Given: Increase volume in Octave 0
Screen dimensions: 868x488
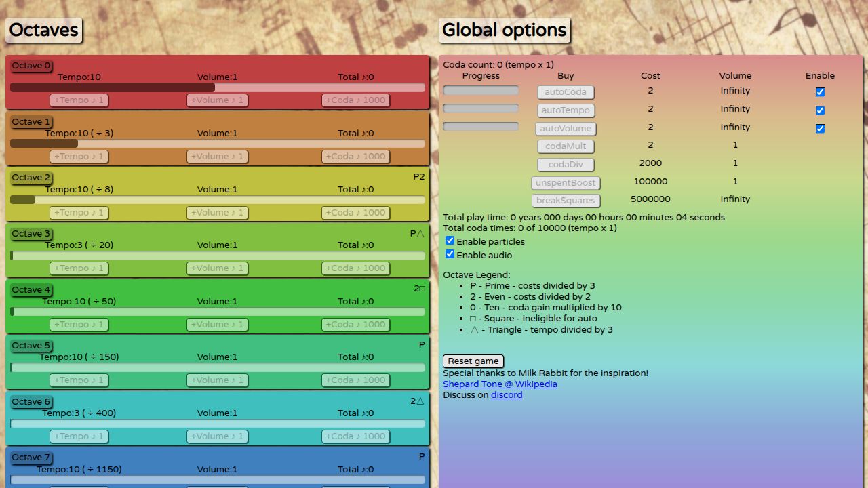Looking at the screenshot, I should point(217,100).
